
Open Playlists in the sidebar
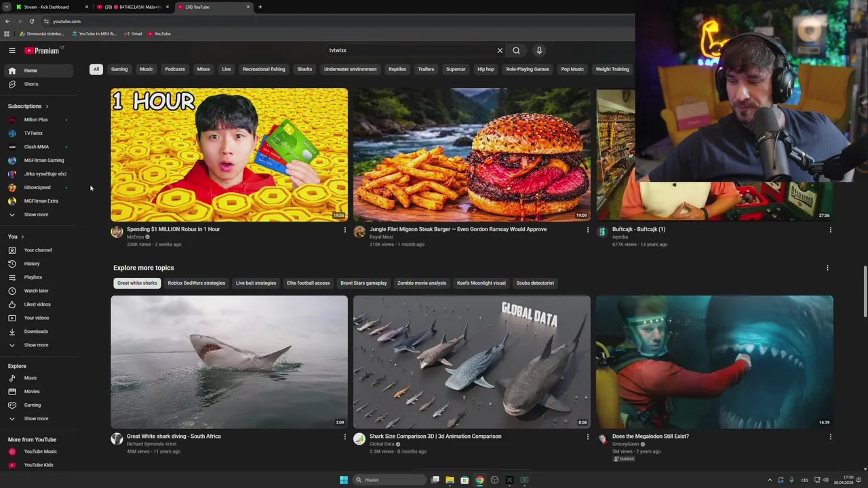[39, 277]
